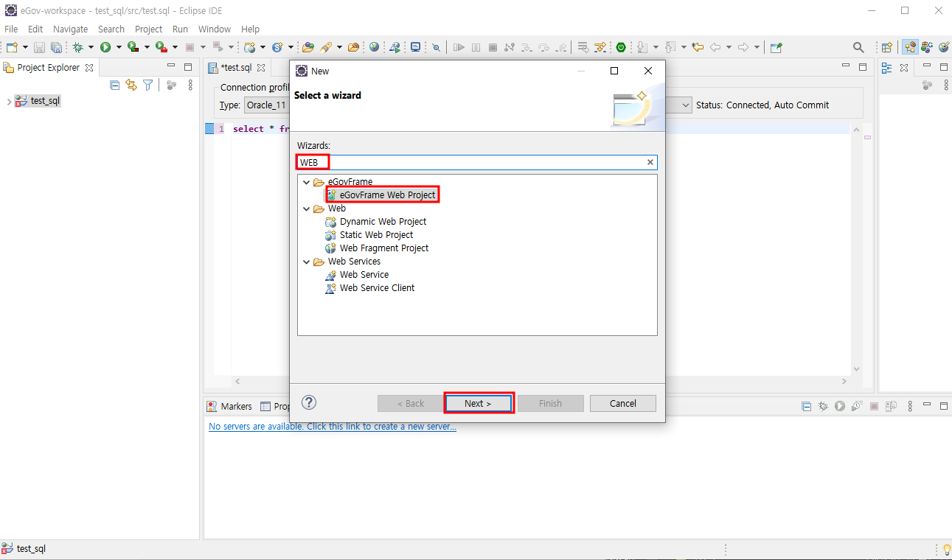Click the Debug bug icon
Viewport: 952px width, 560px height.
pyautogui.click(x=78, y=47)
